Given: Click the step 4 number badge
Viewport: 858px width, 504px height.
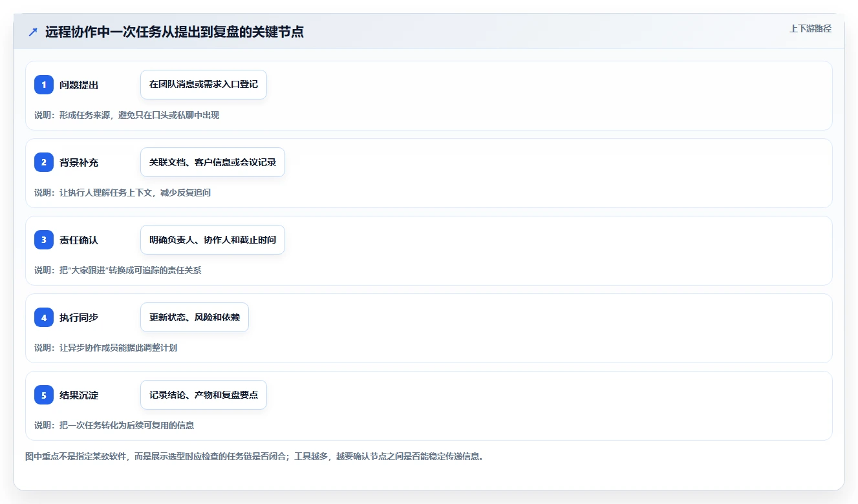Looking at the screenshot, I should point(44,317).
